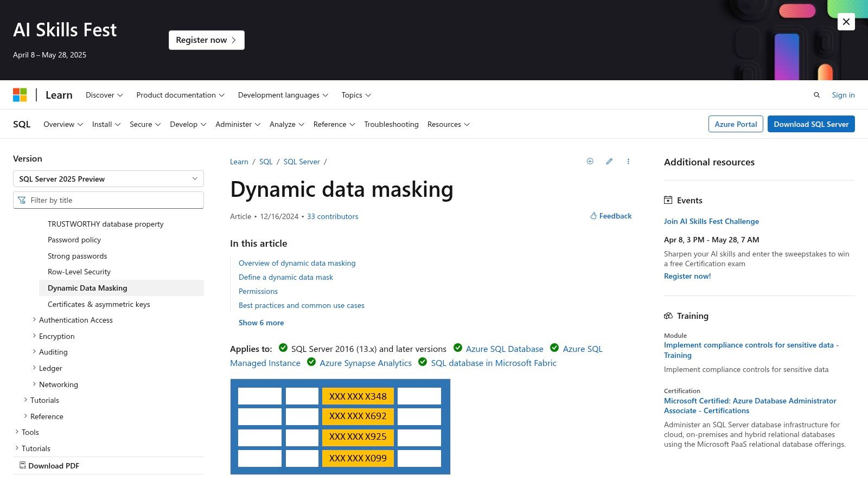This screenshot has height=488, width=868.
Task: Open the Development languages menu
Action: [283, 95]
